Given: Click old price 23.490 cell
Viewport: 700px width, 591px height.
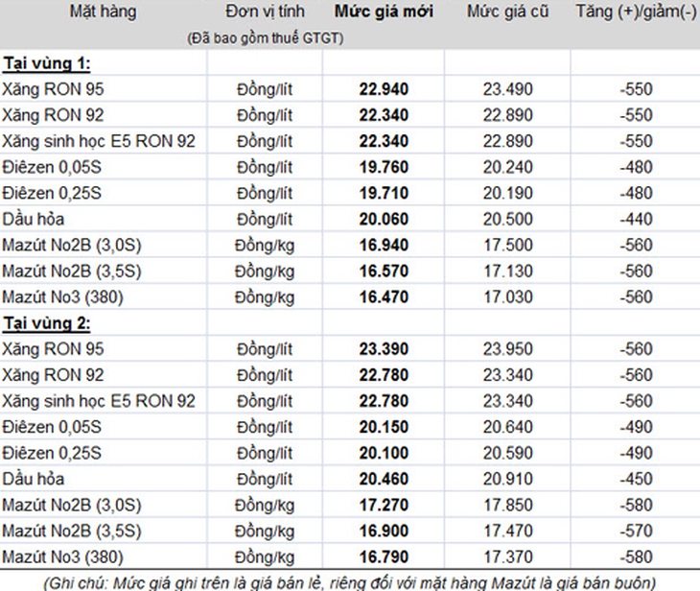Looking at the screenshot, I should (507, 89).
